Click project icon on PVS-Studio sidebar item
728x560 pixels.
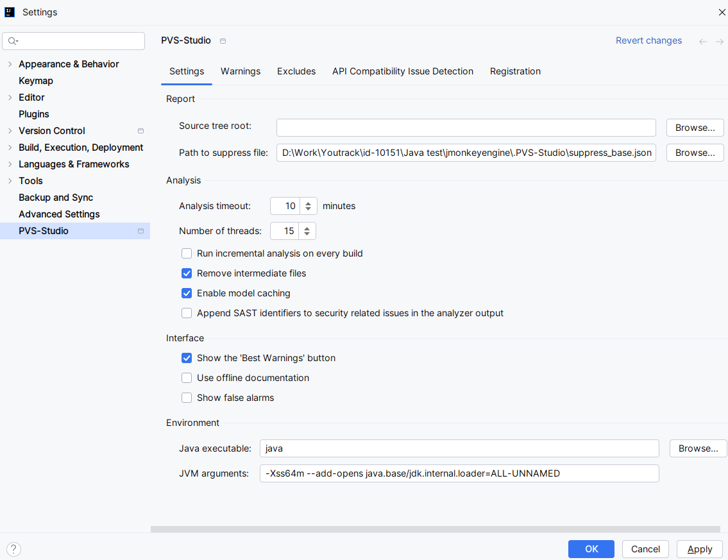140,231
